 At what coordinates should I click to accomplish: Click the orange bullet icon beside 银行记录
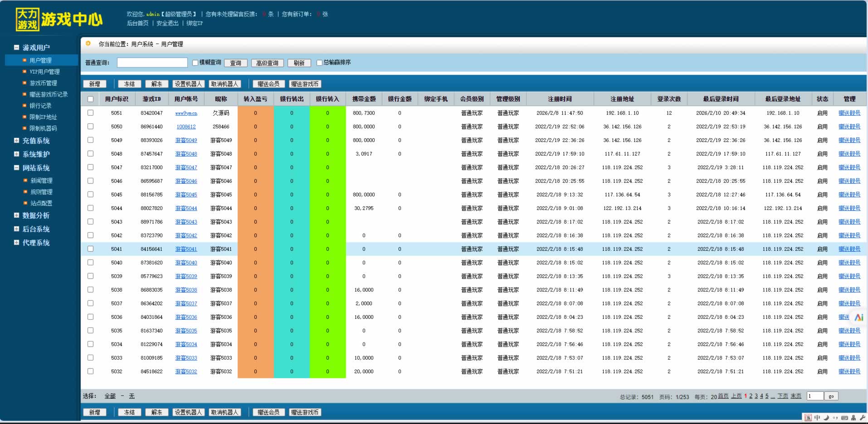click(x=25, y=106)
